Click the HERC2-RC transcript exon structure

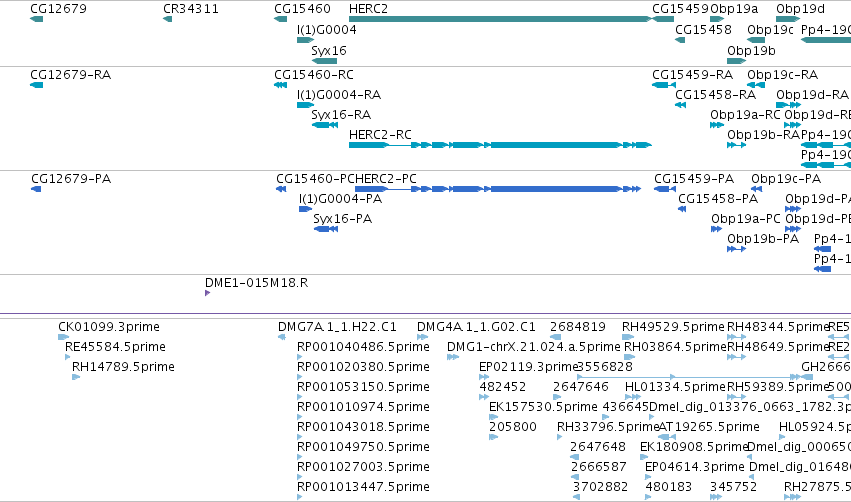pyautogui.click(x=500, y=145)
